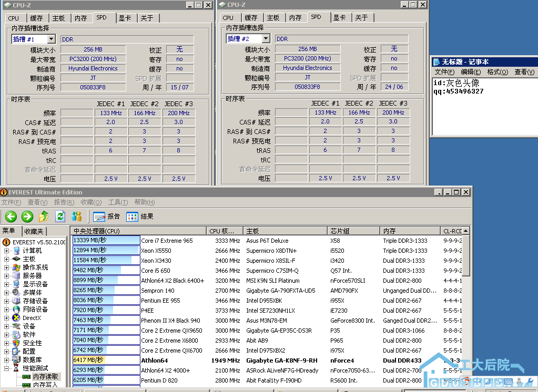Open the 收藏 menu in EVEREST
538x392 pixels.
pos(91,202)
